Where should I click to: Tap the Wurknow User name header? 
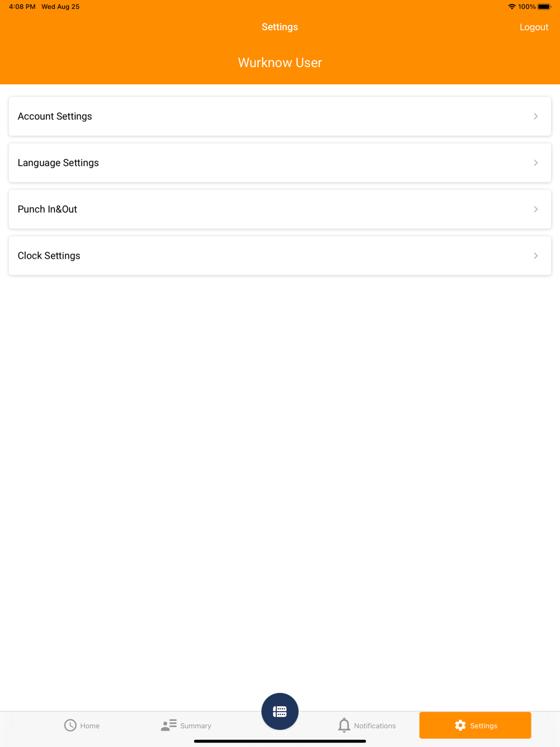coord(280,63)
